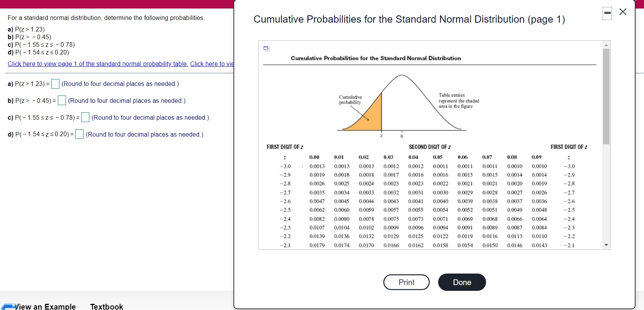This screenshot has width=644, height=310.
Task: Click the 0.07 column header
Action: (x=487, y=157)
